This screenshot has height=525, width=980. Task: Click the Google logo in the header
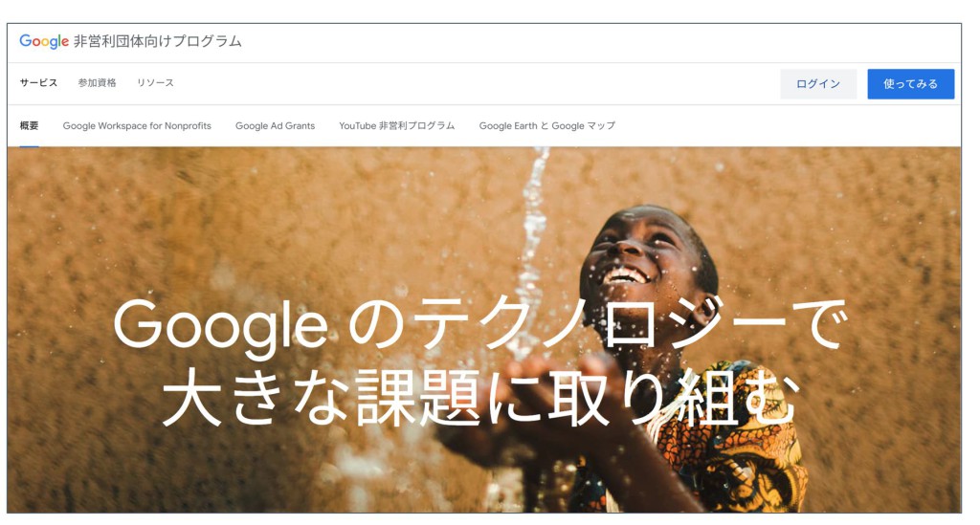tap(44, 41)
